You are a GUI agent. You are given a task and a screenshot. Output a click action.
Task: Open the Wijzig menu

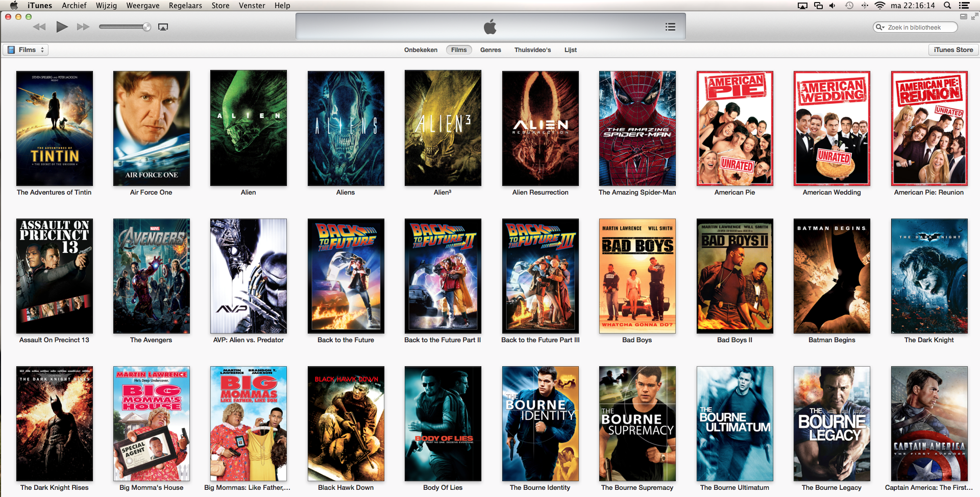click(x=106, y=6)
